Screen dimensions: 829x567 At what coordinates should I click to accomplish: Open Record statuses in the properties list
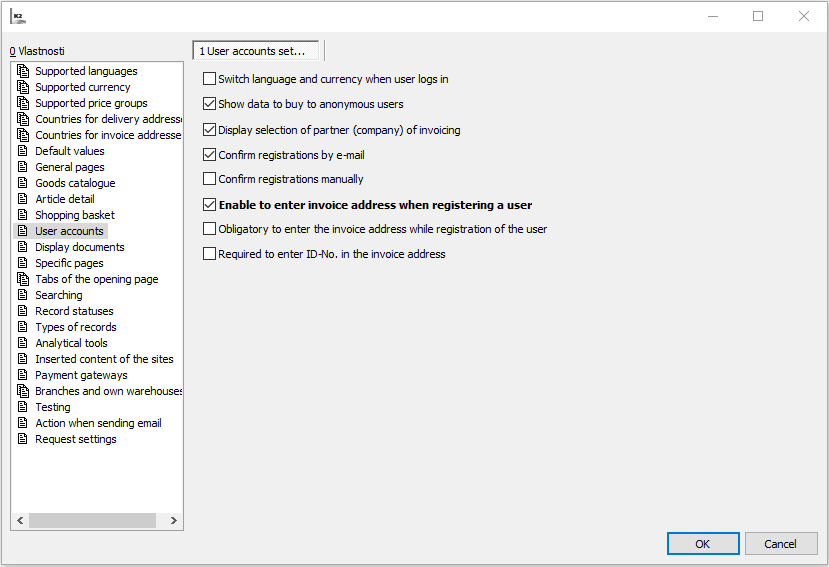click(74, 311)
